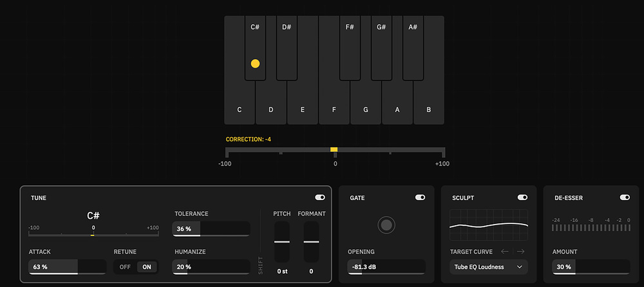Toggle the De-Esser module switch
Image resolution: width=644 pixels, height=287 pixels.
tap(624, 198)
